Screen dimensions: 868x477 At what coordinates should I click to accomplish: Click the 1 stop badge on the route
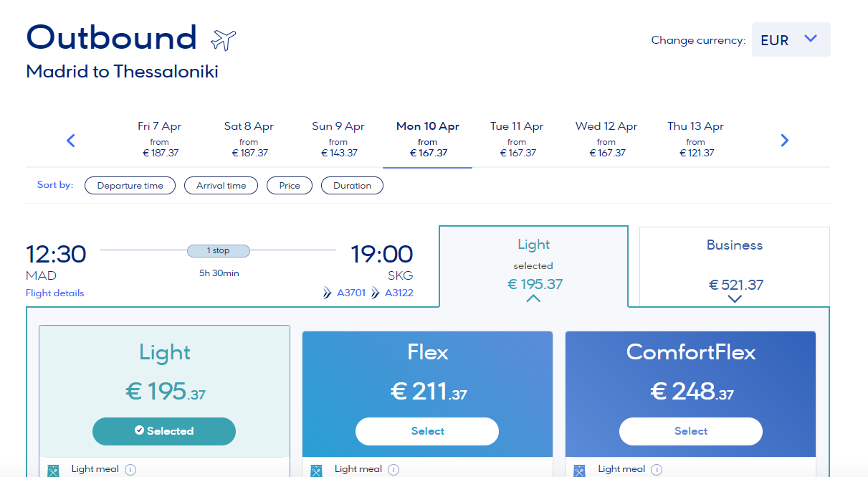coord(218,251)
